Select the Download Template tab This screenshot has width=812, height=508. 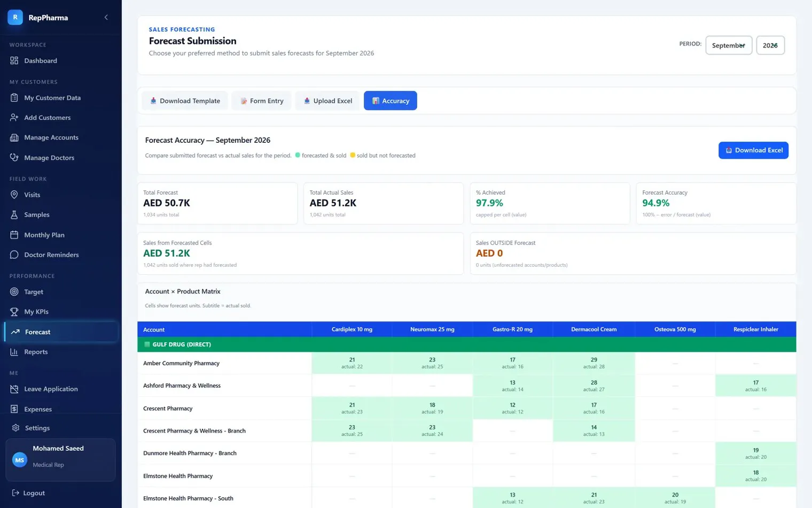(185, 101)
